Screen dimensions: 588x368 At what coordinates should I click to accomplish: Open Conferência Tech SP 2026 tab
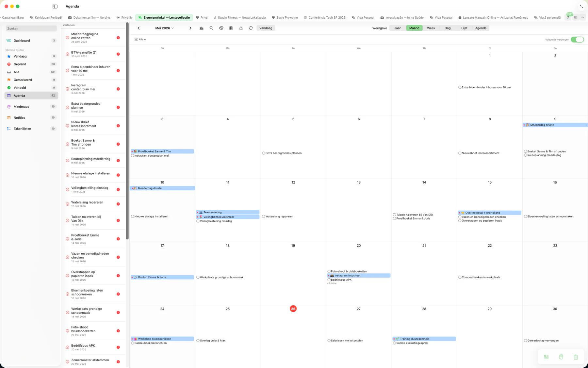tap(324, 18)
